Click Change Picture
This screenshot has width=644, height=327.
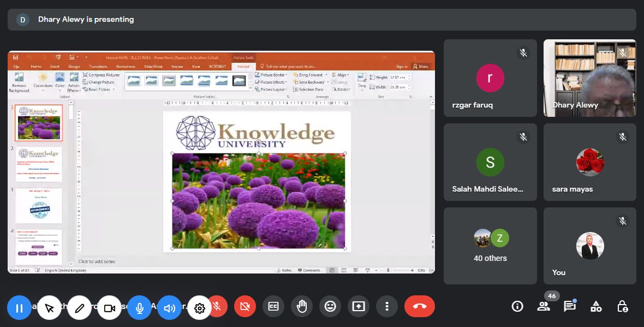point(99,82)
